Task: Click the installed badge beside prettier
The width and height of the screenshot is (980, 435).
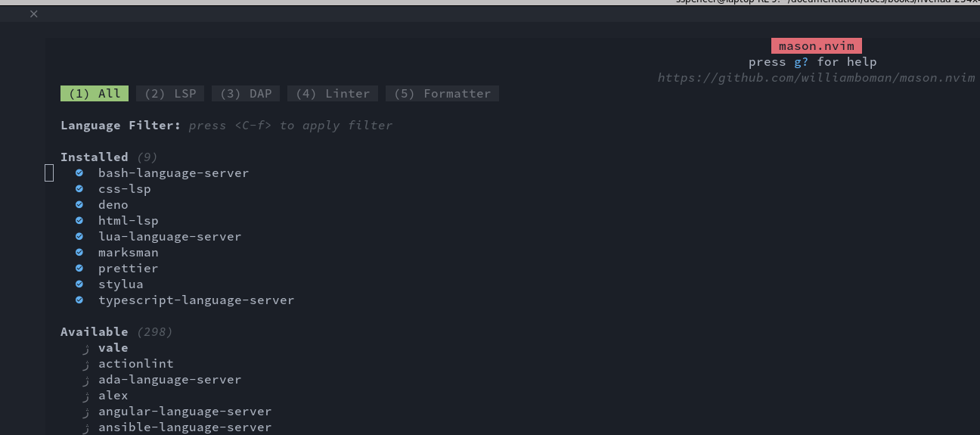Action: click(x=79, y=269)
